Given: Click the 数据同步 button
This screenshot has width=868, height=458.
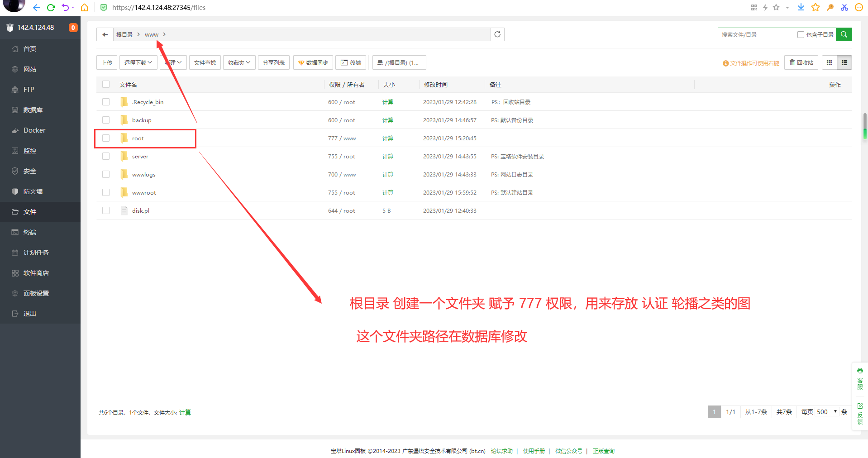Looking at the screenshot, I should click(313, 62).
